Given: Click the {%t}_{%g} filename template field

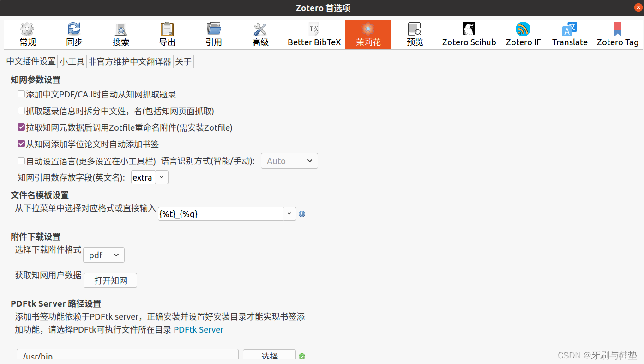Looking at the screenshot, I should click(220, 214).
